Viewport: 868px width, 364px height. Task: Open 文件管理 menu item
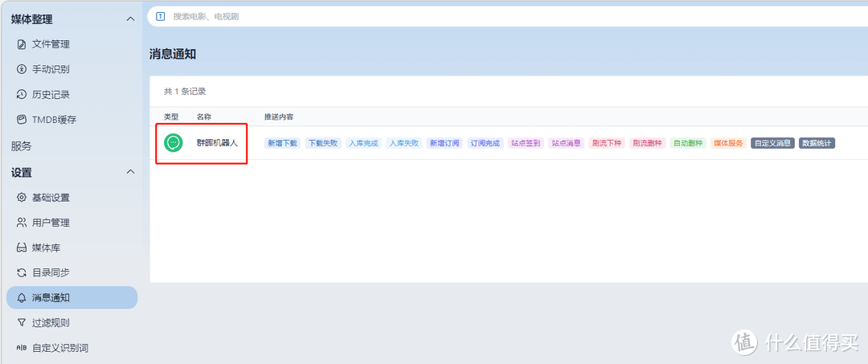click(x=72, y=44)
